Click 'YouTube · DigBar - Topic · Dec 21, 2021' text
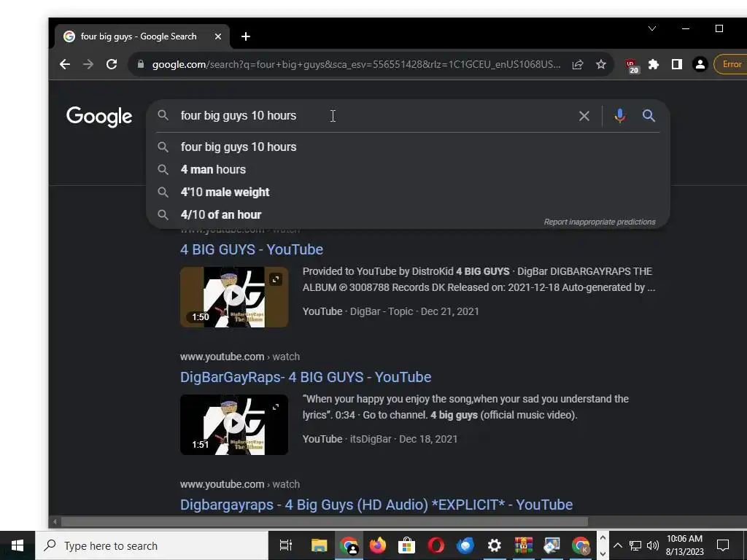This screenshot has width=747, height=560. click(391, 311)
